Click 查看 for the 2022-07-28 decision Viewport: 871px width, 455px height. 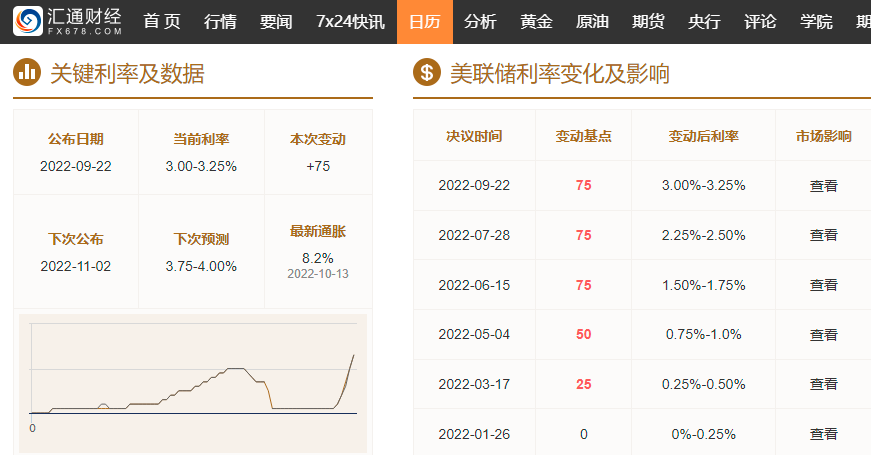(823, 235)
